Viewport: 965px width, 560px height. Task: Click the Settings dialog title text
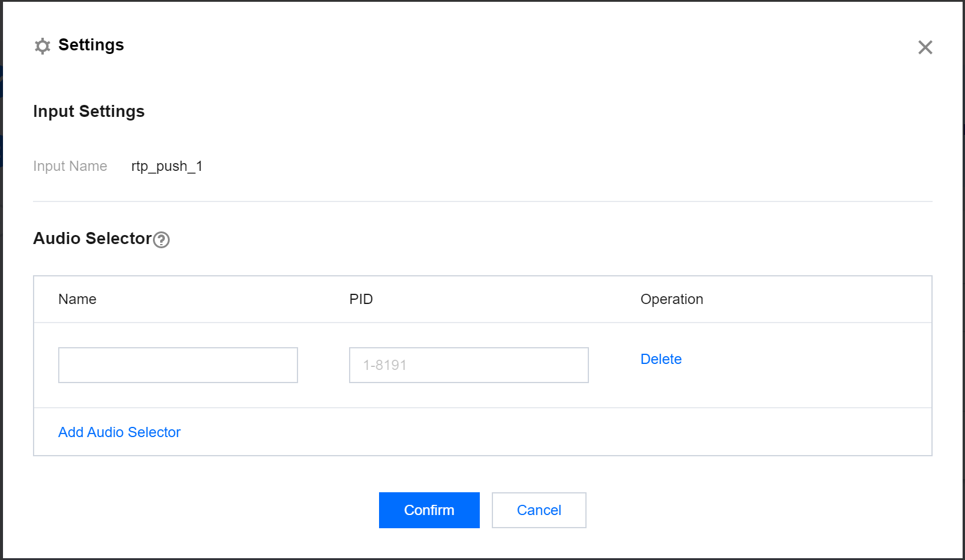[x=91, y=45]
